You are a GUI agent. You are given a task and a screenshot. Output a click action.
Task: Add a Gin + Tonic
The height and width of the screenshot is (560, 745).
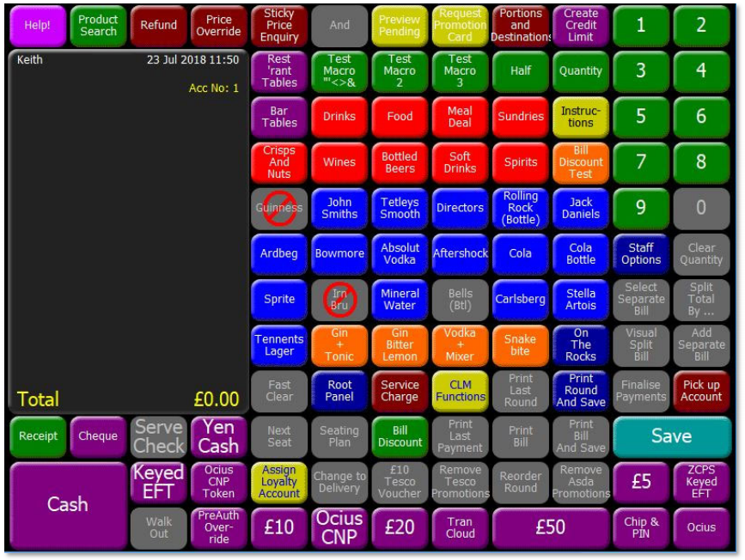[x=339, y=344]
